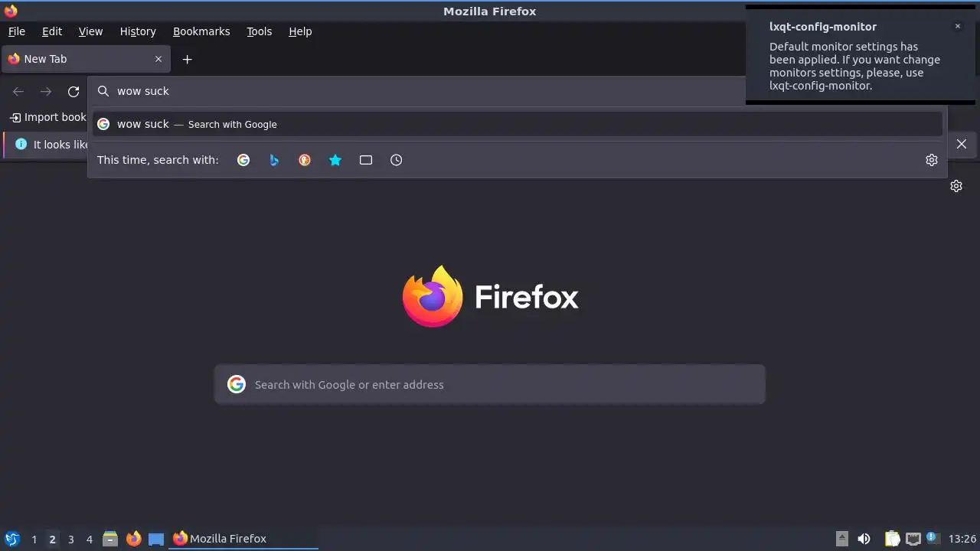Open the File menu

(x=17, y=31)
